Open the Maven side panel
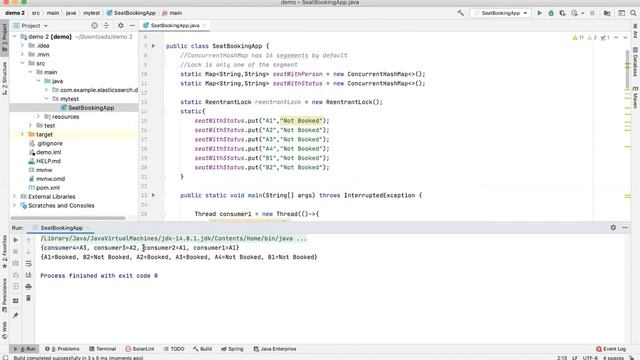Viewport: 640px width, 360px height. (x=635, y=97)
